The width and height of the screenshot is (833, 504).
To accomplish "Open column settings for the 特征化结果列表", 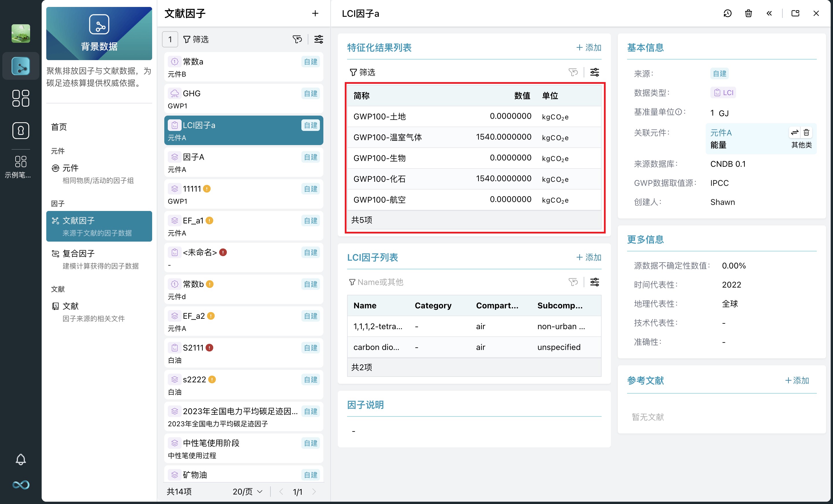I will (594, 72).
